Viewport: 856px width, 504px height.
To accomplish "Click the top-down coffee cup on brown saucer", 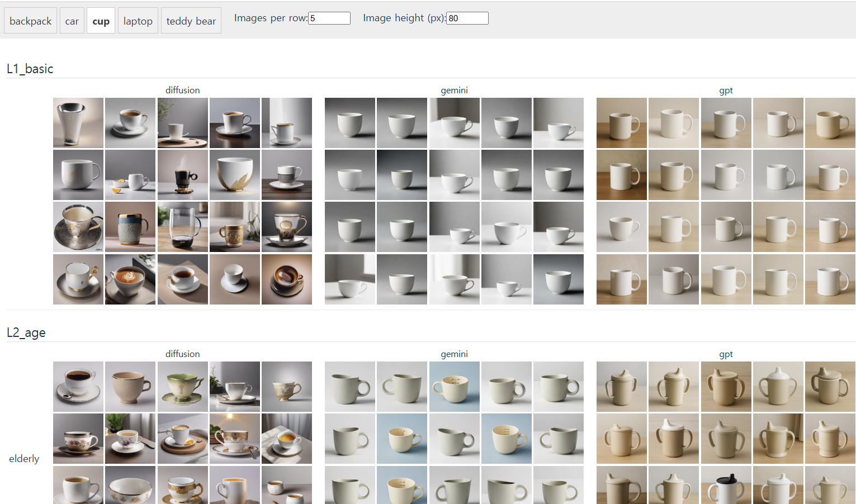I will coord(287,279).
